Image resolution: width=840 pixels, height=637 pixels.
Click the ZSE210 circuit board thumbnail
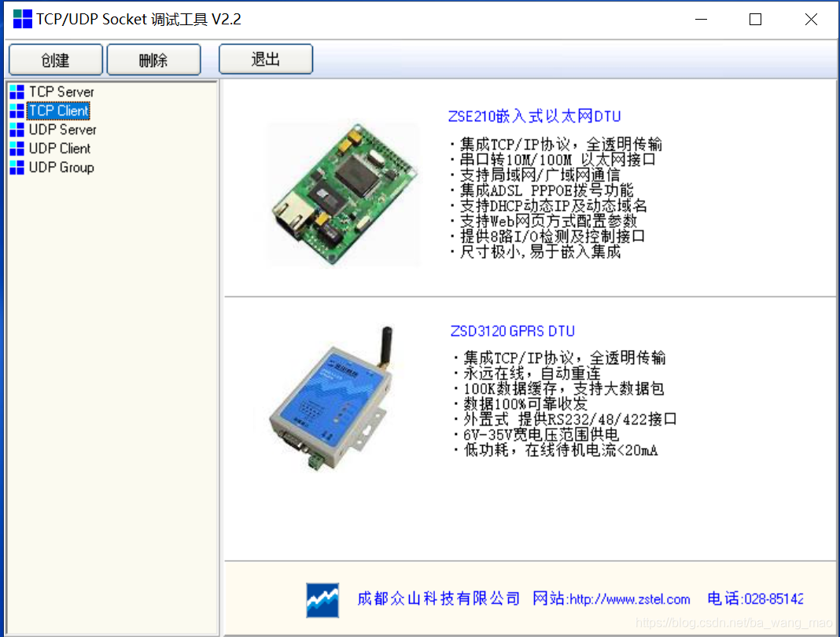pos(344,192)
